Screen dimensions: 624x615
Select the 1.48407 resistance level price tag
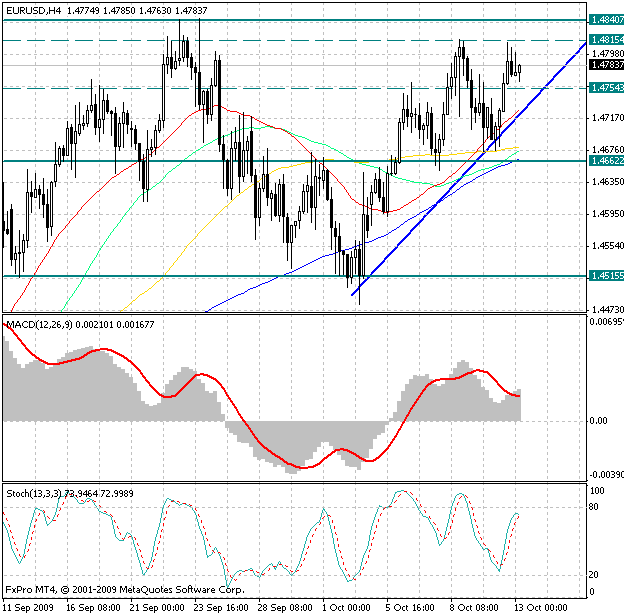605,19
